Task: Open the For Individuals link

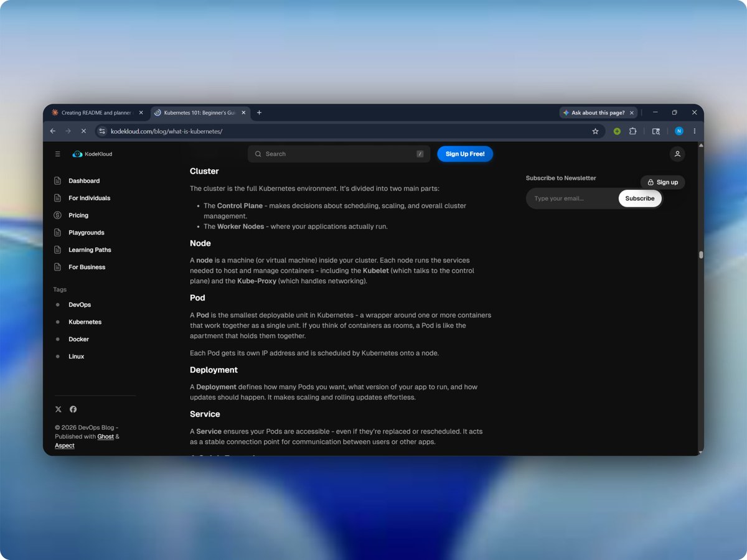Action: point(90,198)
